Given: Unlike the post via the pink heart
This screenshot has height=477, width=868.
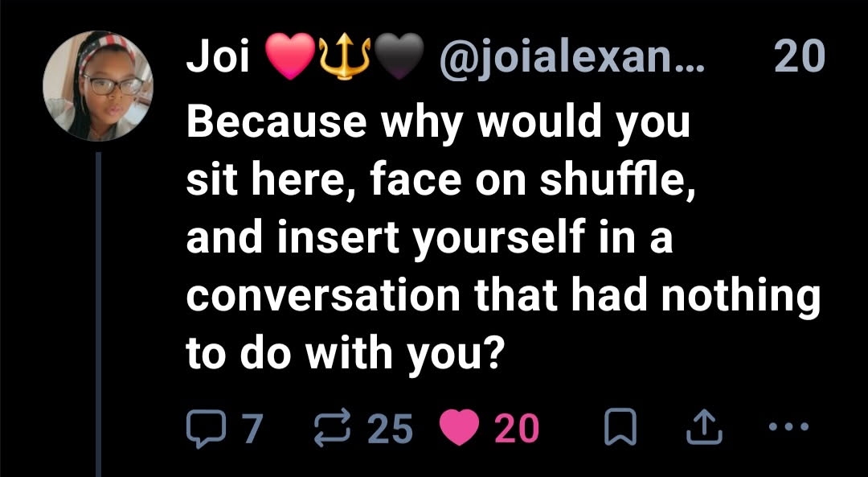Looking at the screenshot, I should point(459,429).
